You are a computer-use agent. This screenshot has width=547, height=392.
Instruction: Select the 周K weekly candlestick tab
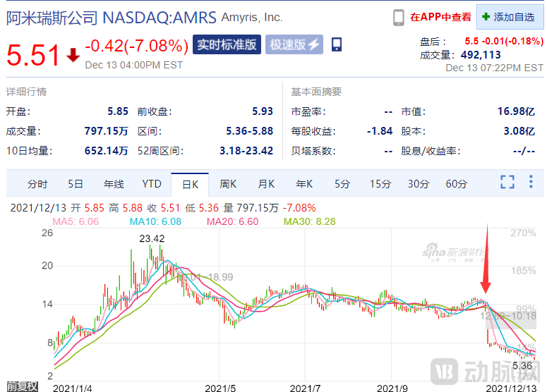228,184
